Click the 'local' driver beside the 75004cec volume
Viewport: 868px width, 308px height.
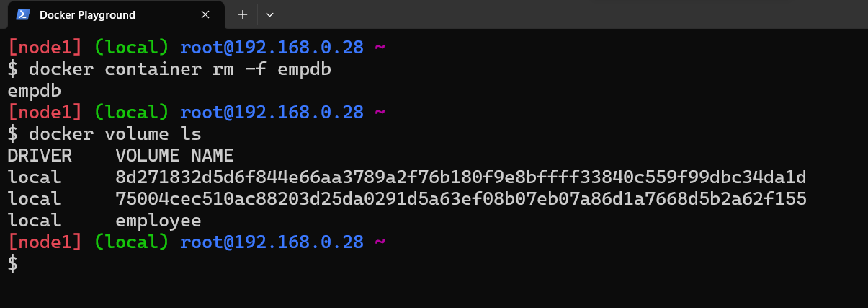pyautogui.click(x=34, y=199)
